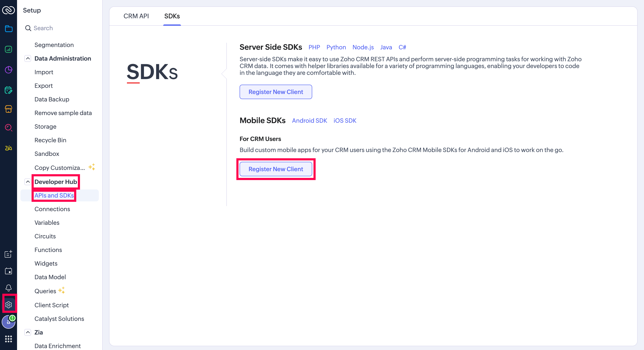Image resolution: width=644 pixels, height=350 pixels.
Task: Click the user profile avatar
Action: point(8,322)
